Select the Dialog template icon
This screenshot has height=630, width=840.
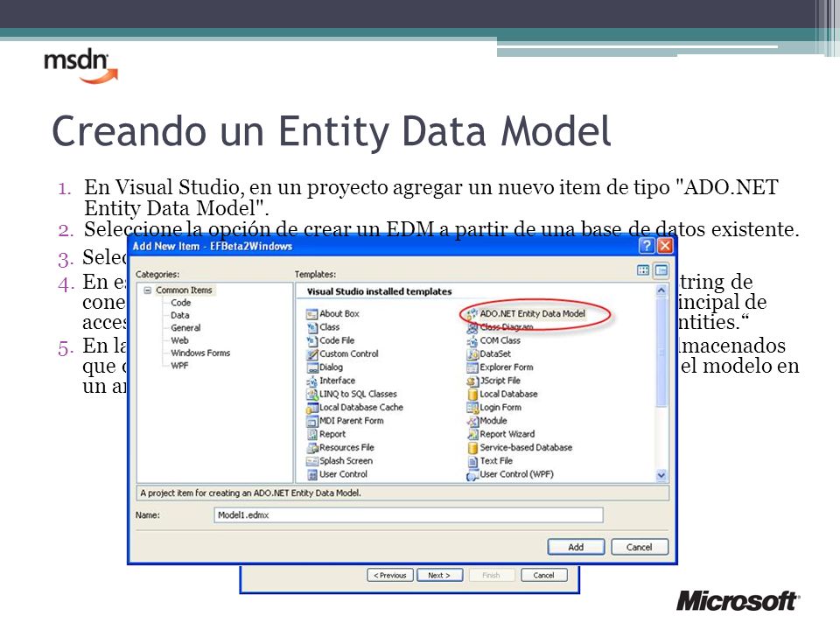[311, 367]
